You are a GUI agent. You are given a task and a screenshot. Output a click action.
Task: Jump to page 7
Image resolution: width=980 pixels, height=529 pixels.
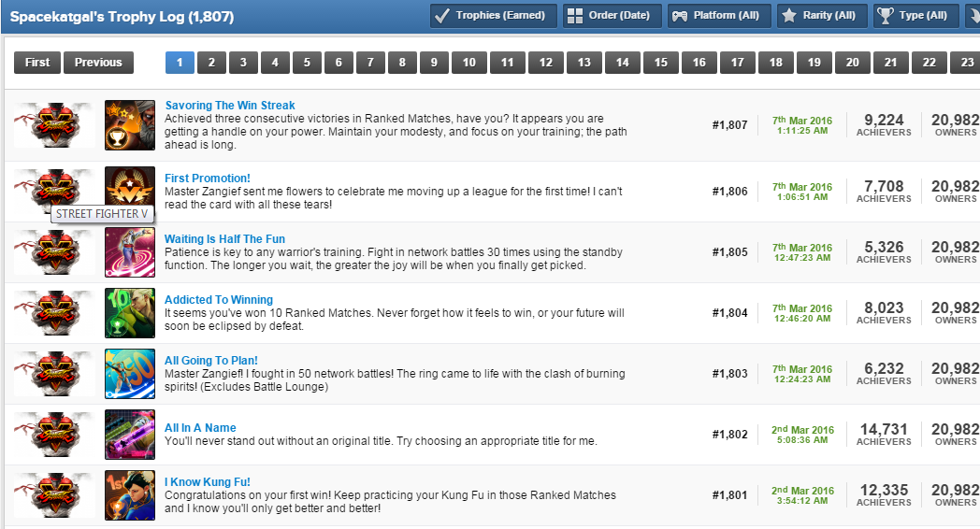point(370,63)
